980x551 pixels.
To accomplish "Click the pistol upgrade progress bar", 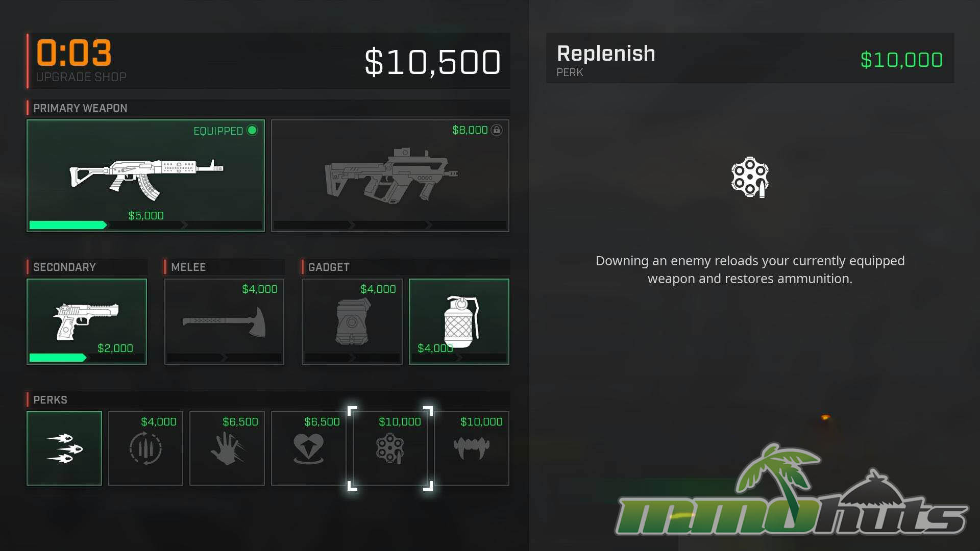I will (87, 358).
